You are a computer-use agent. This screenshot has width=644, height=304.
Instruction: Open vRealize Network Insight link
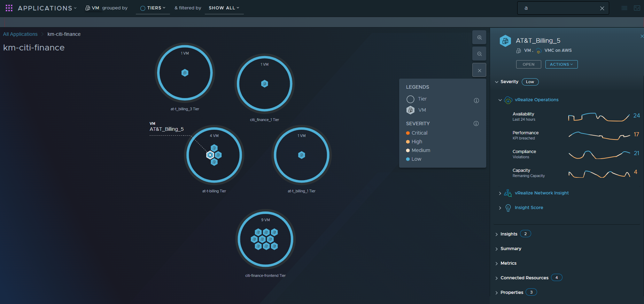[x=542, y=193]
